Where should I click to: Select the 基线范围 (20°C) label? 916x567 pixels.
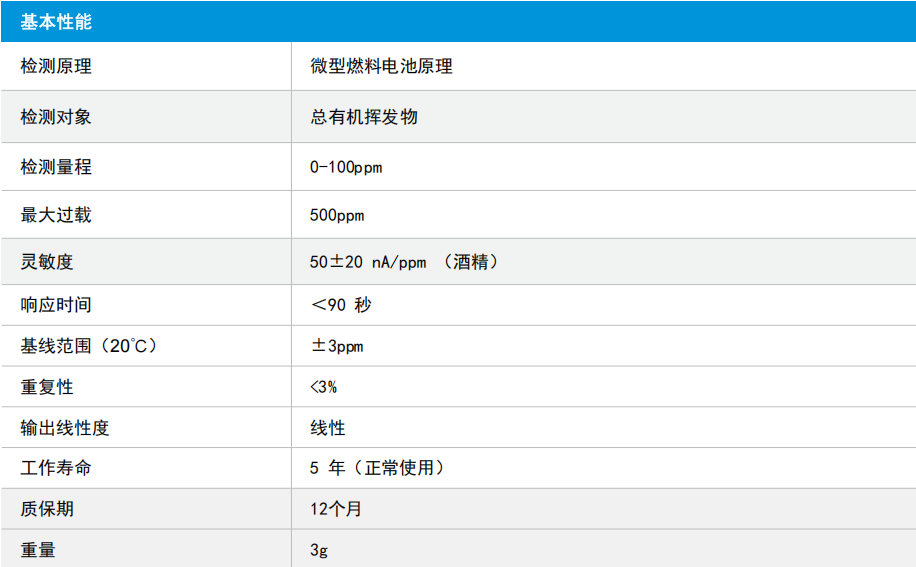90,346
